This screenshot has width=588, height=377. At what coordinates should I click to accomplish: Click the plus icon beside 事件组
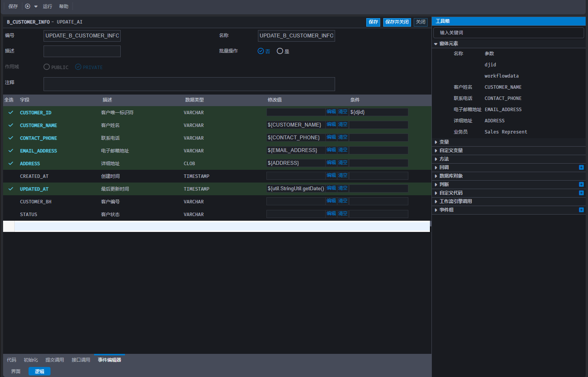pyautogui.click(x=581, y=210)
